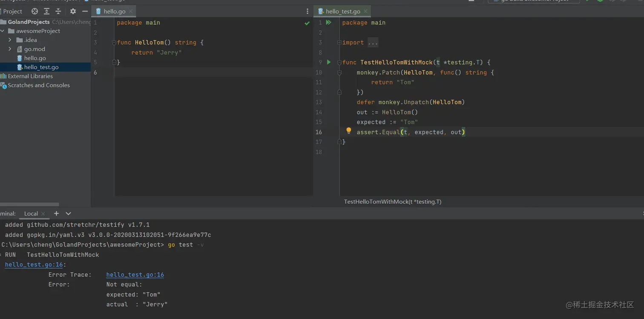Click the folded import ellipsis placeholder
This screenshot has height=319, width=644.
click(x=373, y=43)
